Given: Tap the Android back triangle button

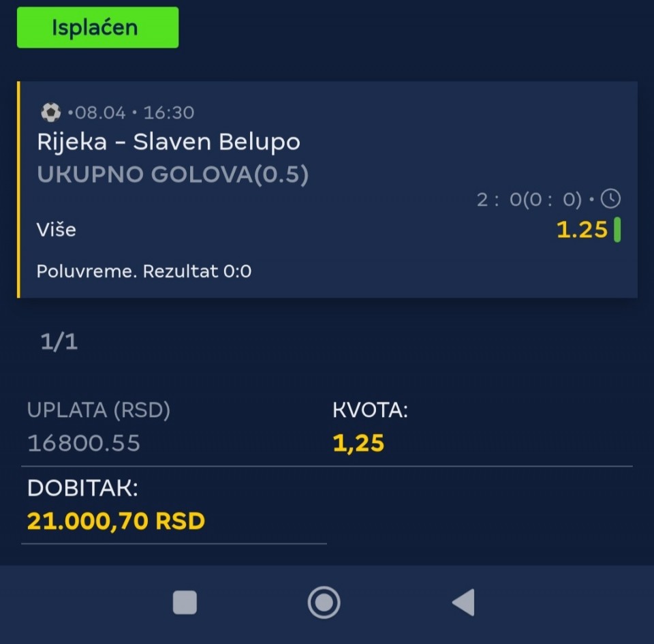Looking at the screenshot, I should pos(464,602).
